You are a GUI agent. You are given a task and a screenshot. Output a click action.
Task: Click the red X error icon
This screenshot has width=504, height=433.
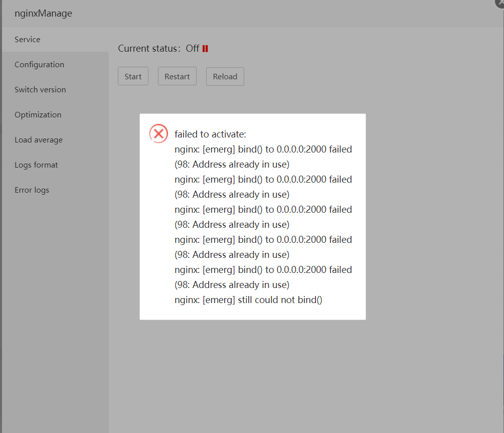[x=158, y=133]
